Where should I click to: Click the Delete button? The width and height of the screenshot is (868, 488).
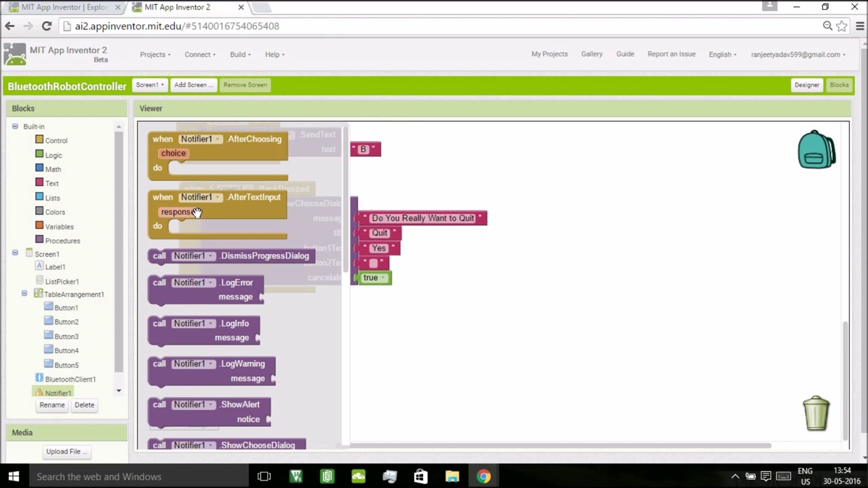click(x=85, y=405)
